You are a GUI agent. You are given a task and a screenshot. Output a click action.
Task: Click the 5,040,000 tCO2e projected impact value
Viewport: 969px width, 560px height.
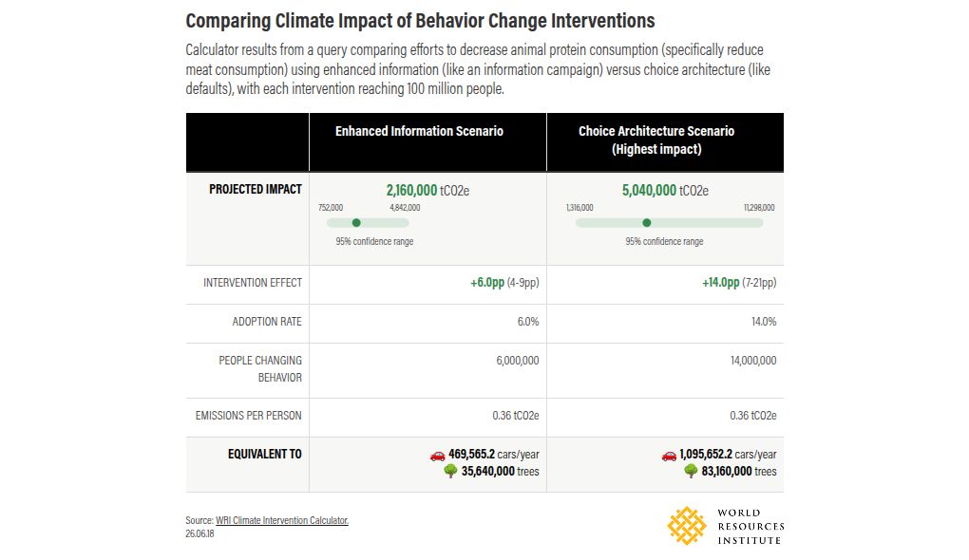tap(665, 190)
